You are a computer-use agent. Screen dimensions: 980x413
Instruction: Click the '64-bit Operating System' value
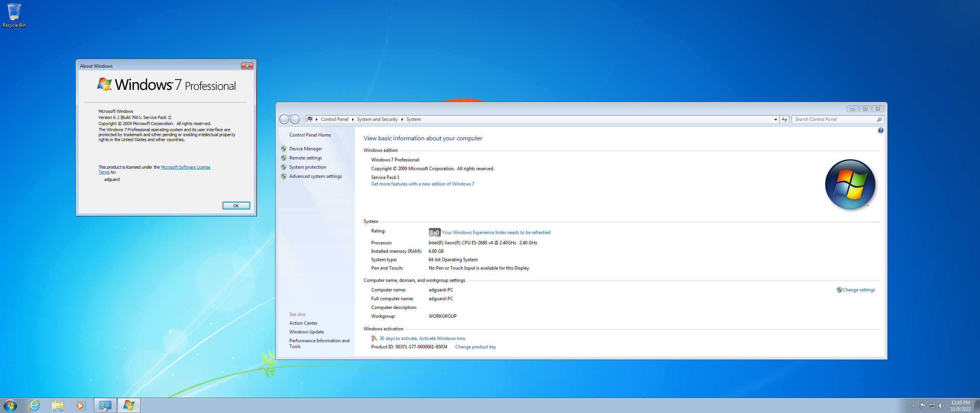(453, 260)
